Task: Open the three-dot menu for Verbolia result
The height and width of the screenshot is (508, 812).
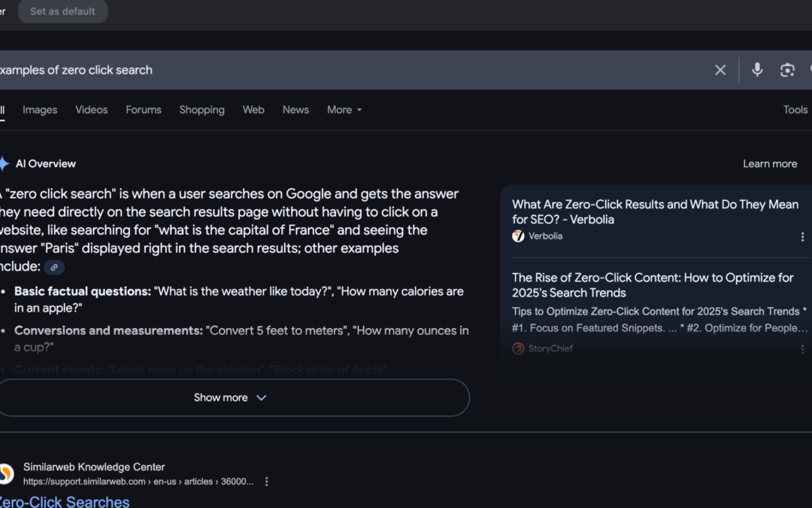Action: tap(802, 237)
